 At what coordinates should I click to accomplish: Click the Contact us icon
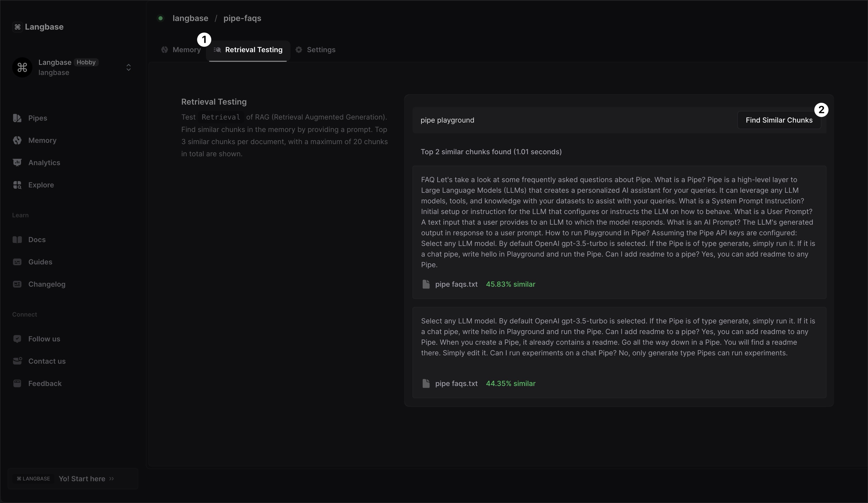(17, 361)
